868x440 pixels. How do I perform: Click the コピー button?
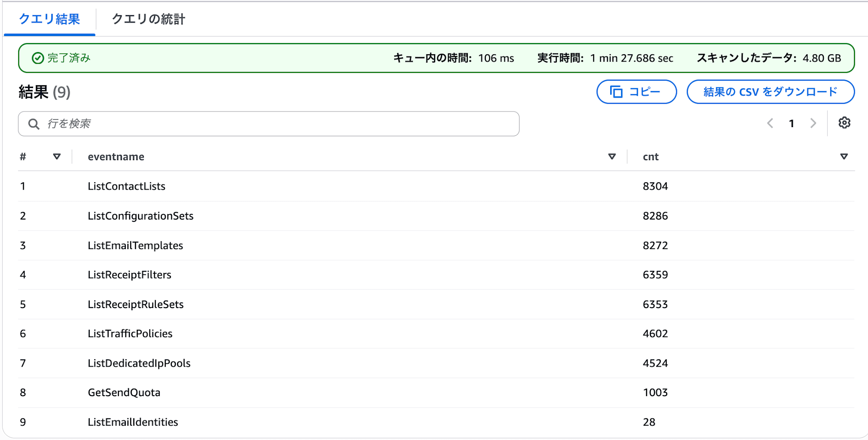click(637, 92)
